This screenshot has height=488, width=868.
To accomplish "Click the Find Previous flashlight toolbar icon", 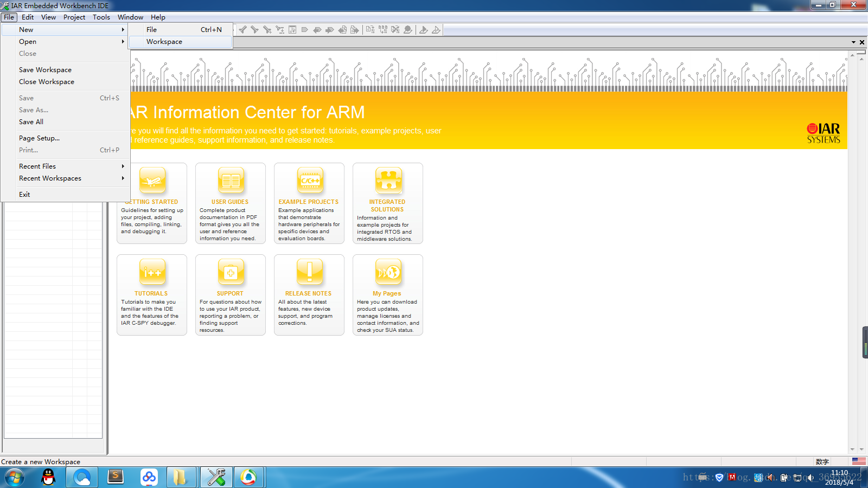I will (x=243, y=29).
